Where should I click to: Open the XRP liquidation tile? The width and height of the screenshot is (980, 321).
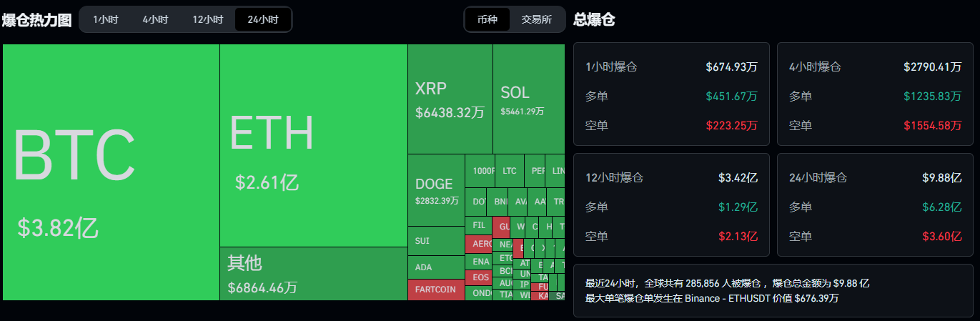(450, 99)
